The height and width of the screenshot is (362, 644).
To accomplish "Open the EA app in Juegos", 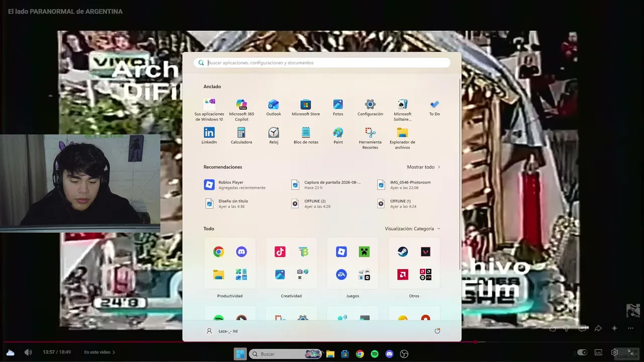I will click(341, 275).
